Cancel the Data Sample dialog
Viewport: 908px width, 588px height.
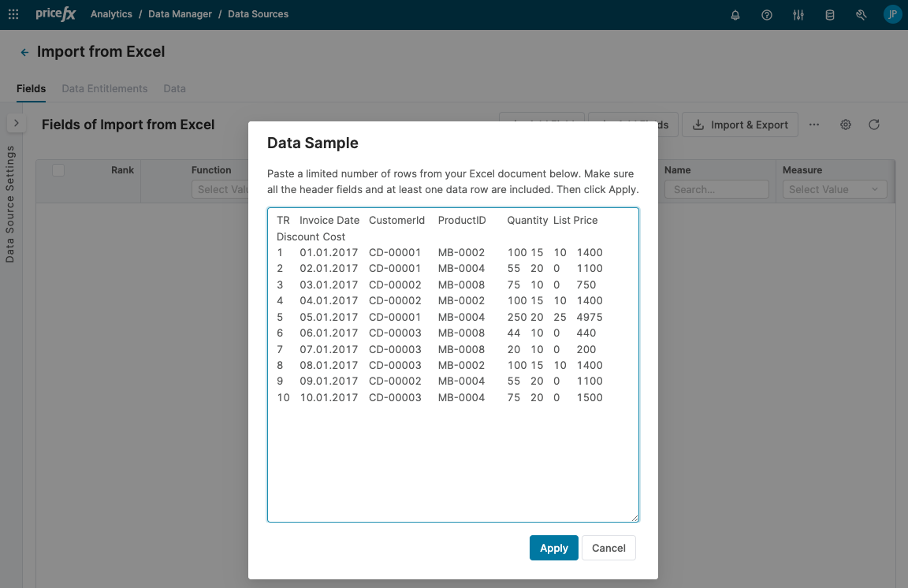point(608,548)
